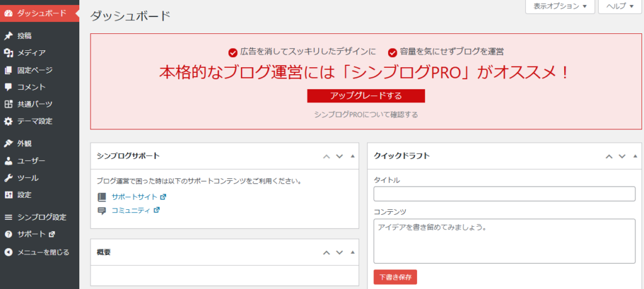Open the サポートサイト link
This screenshot has width=644, height=289.
[134, 197]
